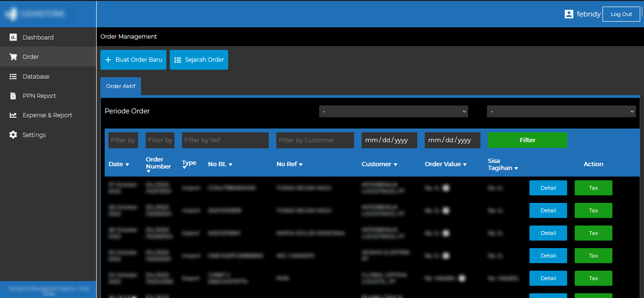Switch to the Order Aktif tab
Image resolution: width=644 pixels, height=298 pixels.
pos(121,87)
